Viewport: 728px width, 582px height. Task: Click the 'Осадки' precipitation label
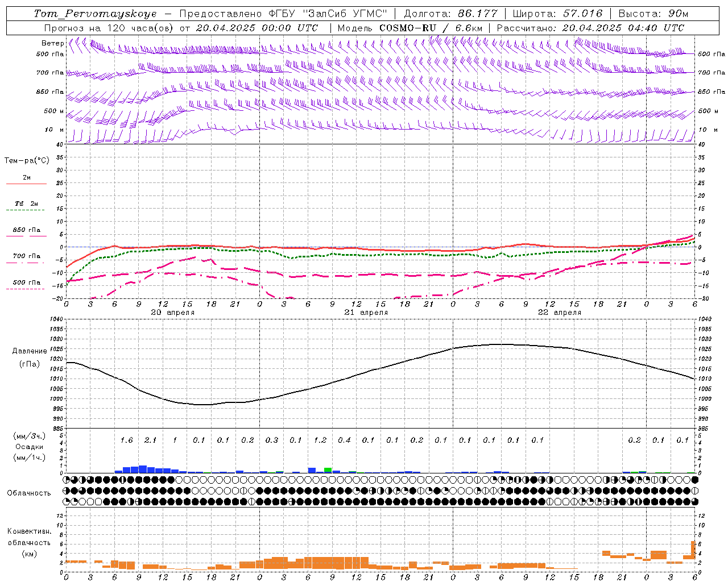point(29,447)
